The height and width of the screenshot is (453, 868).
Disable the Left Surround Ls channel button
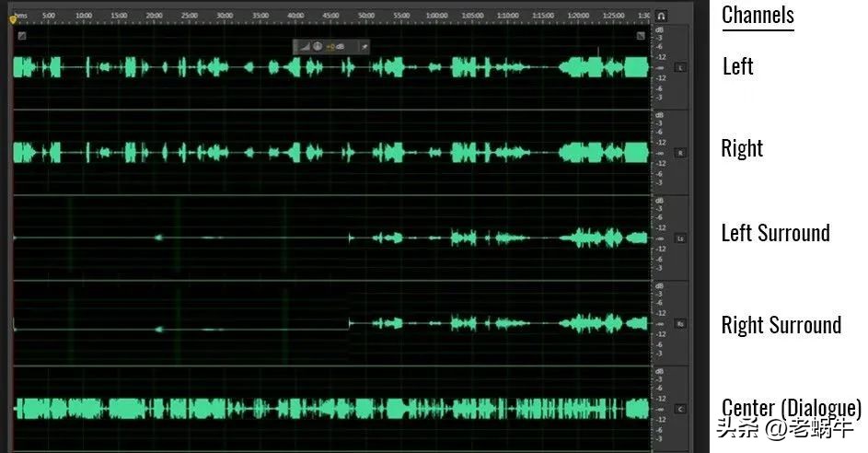click(x=680, y=238)
